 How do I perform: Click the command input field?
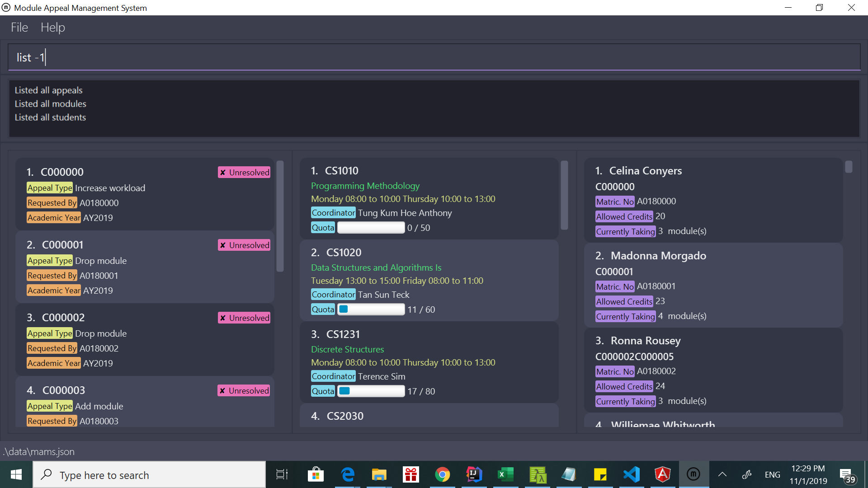434,57
